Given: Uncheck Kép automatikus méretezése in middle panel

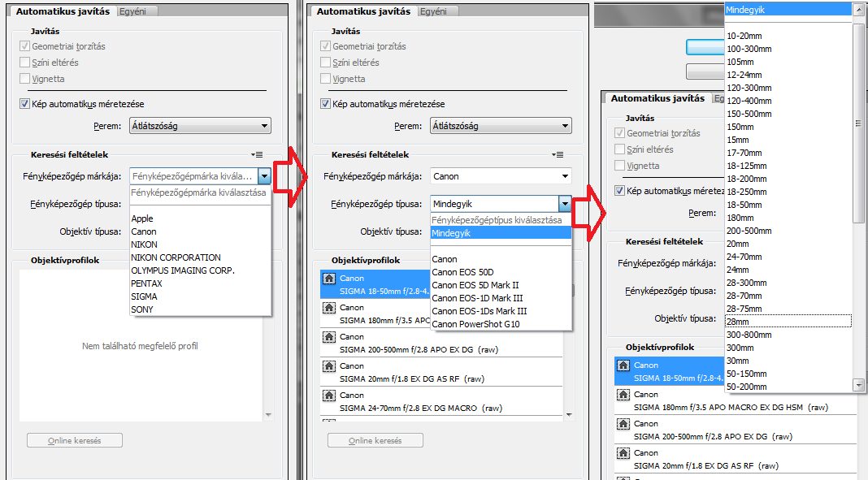Looking at the screenshot, I should [x=325, y=103].
